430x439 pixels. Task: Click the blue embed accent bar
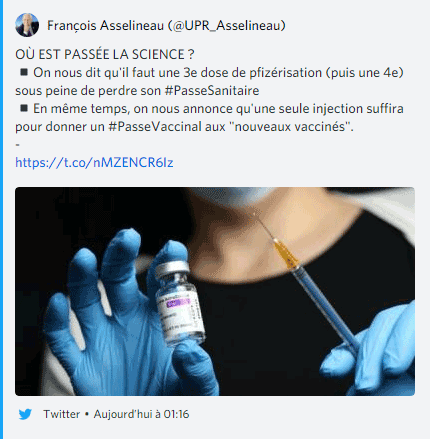click(1, 219)
